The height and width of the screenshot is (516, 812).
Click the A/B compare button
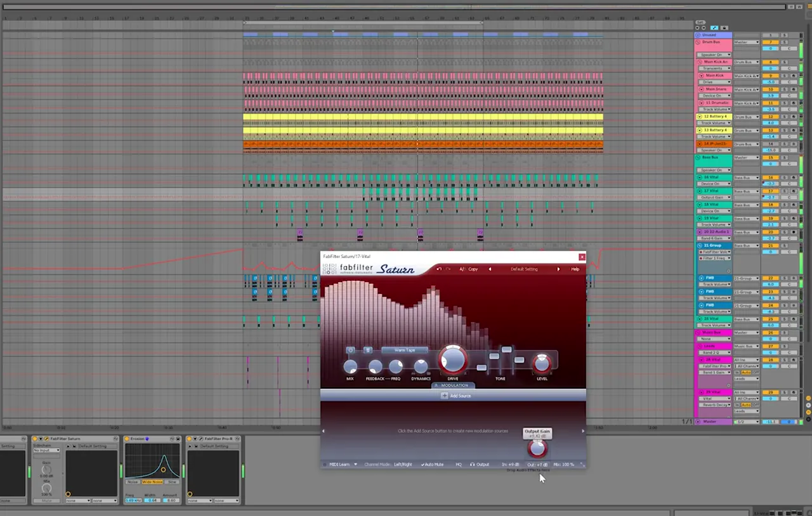(462, 269)
